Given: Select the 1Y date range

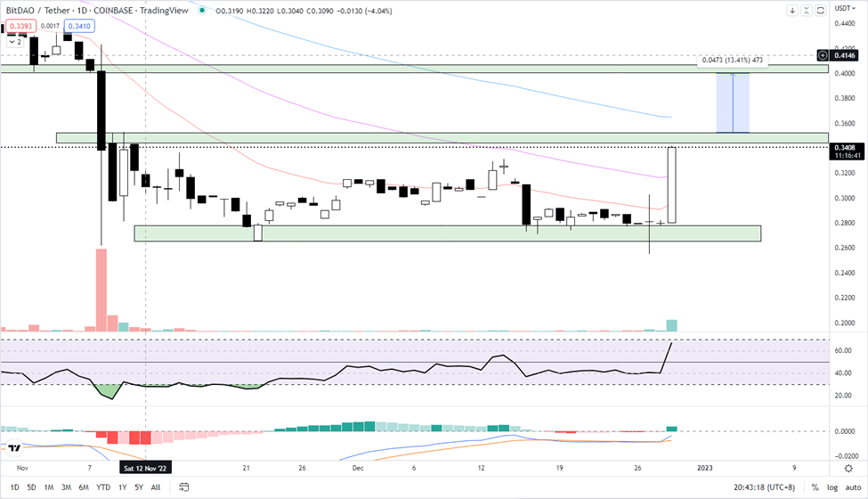Looking at the screenshot, I should coord(122,487).
